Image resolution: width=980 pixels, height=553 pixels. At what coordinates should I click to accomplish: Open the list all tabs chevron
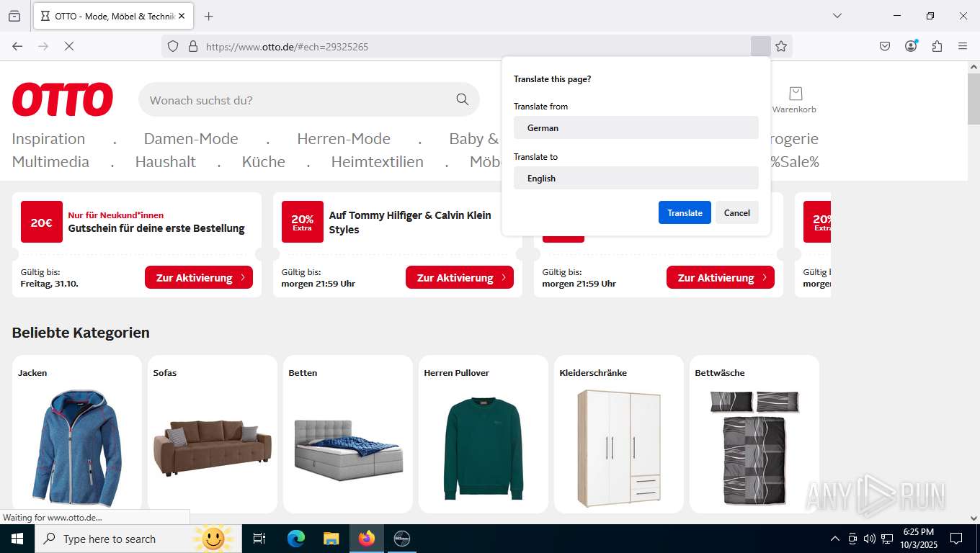click(837, 16)
